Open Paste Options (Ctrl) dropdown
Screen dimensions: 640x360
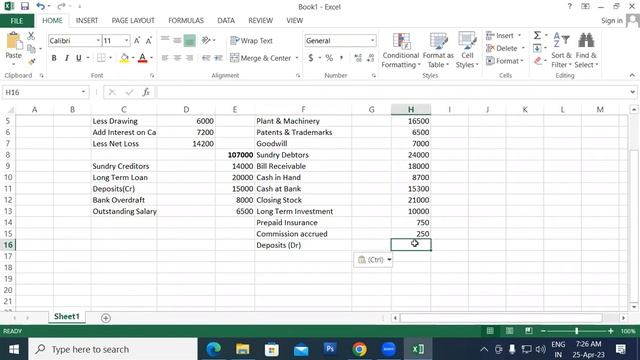373,260
